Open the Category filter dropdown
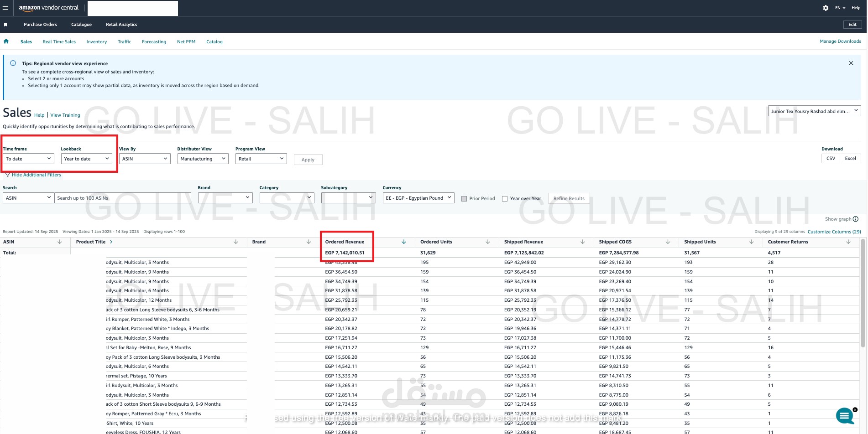Viewport: 868px width, 434px height. pos(287,198)
